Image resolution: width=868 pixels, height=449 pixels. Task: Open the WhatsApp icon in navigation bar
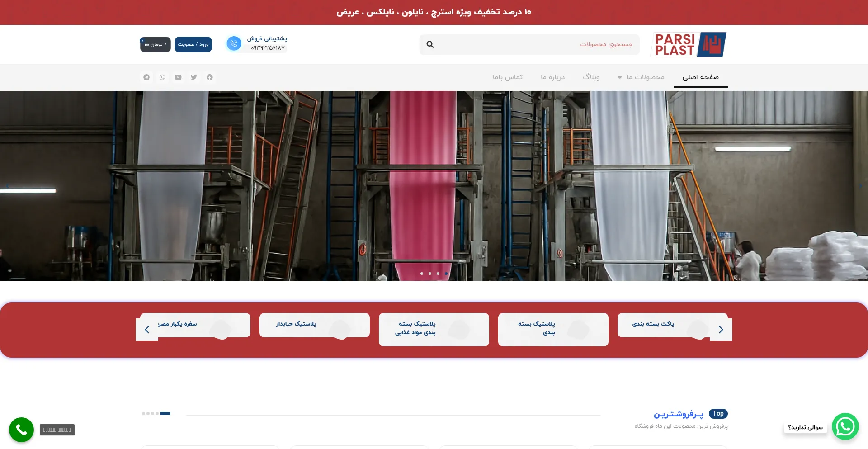[162, 77]
